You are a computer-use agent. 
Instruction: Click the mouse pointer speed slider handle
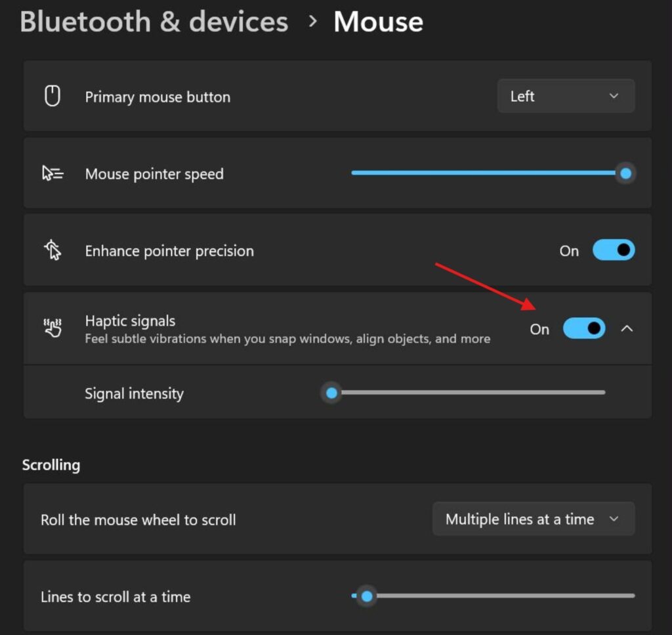coord(625,173)
